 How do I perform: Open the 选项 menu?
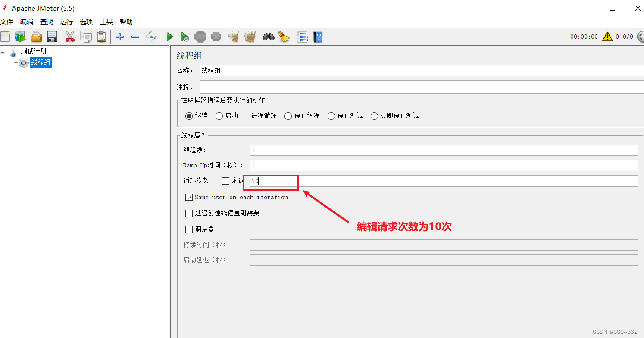click(86, 22)
